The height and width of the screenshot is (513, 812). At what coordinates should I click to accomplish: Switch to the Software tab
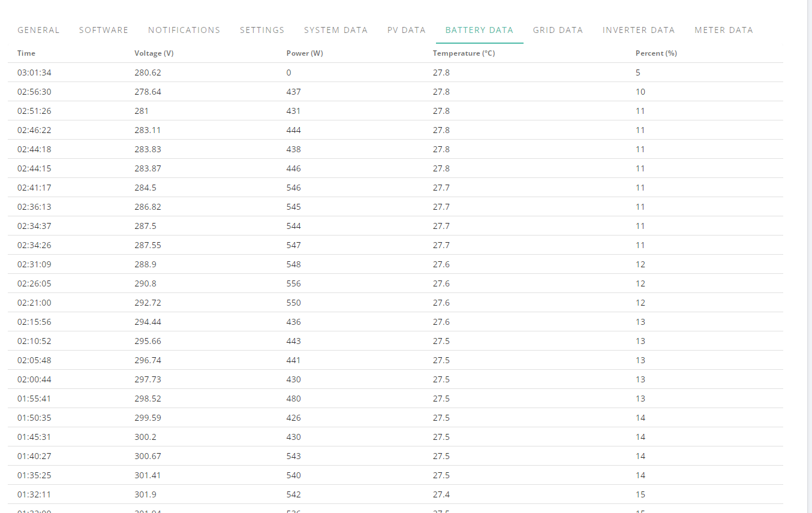pyautogui.click(x=104, y=30)
